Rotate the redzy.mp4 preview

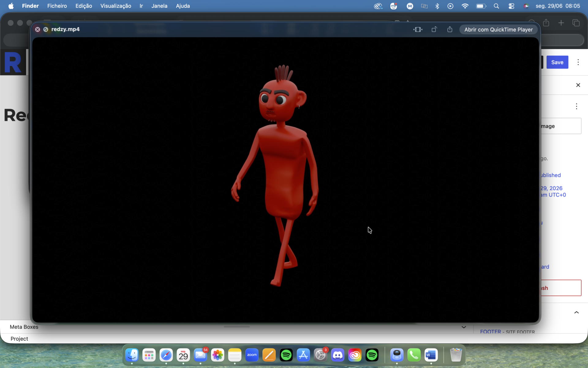tap(434, 29)
